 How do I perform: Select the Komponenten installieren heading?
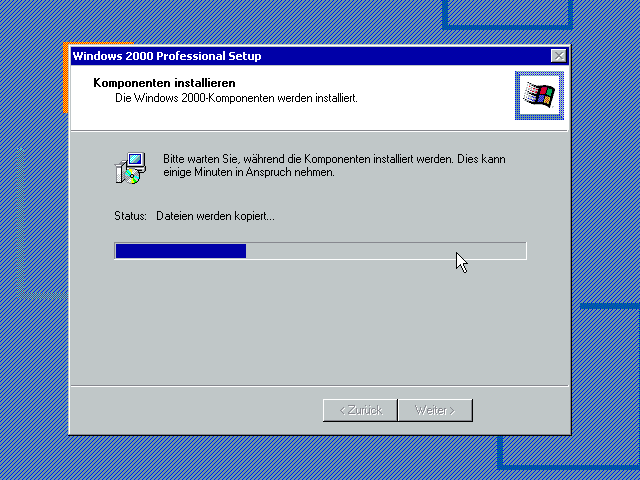pyautogui.click(x=164, y=83)
